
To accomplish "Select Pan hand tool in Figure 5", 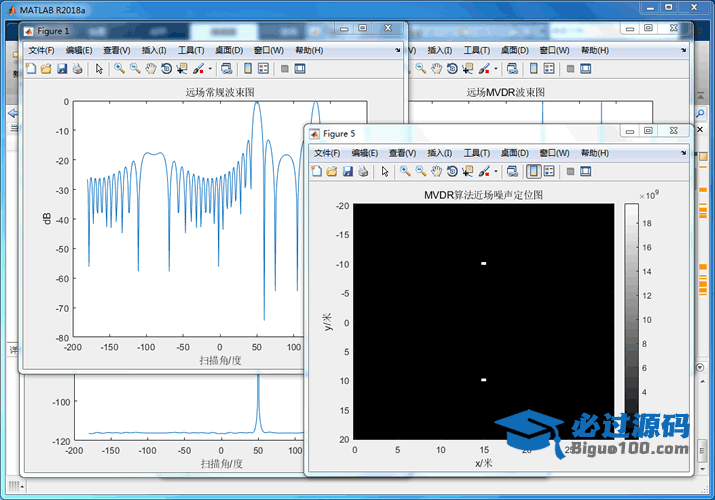I will pos(436,171).
